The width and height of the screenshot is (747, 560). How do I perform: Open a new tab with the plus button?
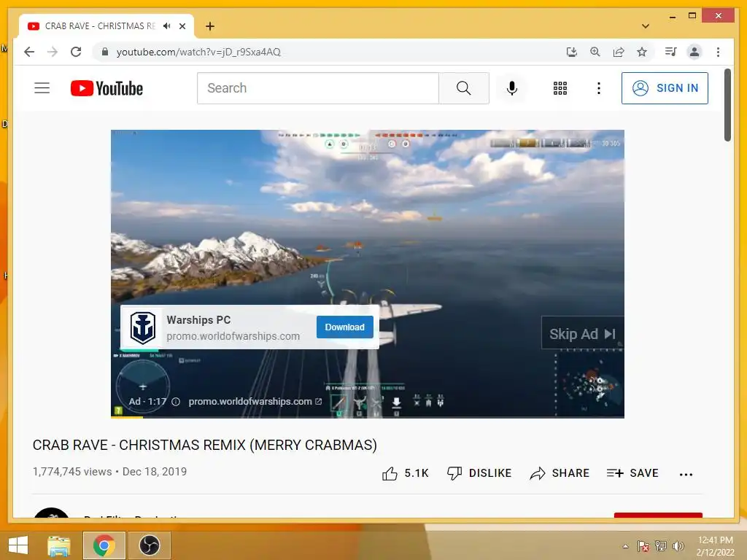pos(209,26)
